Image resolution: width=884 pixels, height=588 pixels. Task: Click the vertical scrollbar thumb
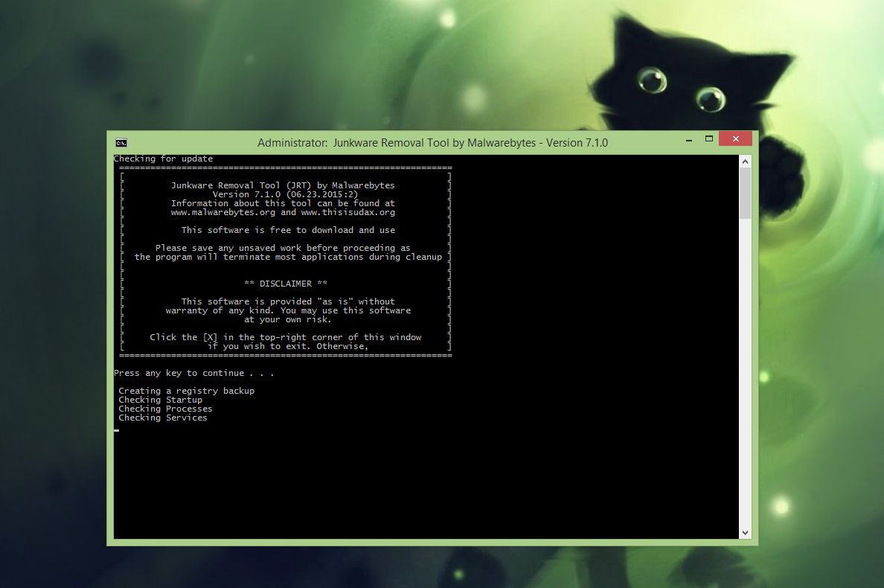click(745, 194)
